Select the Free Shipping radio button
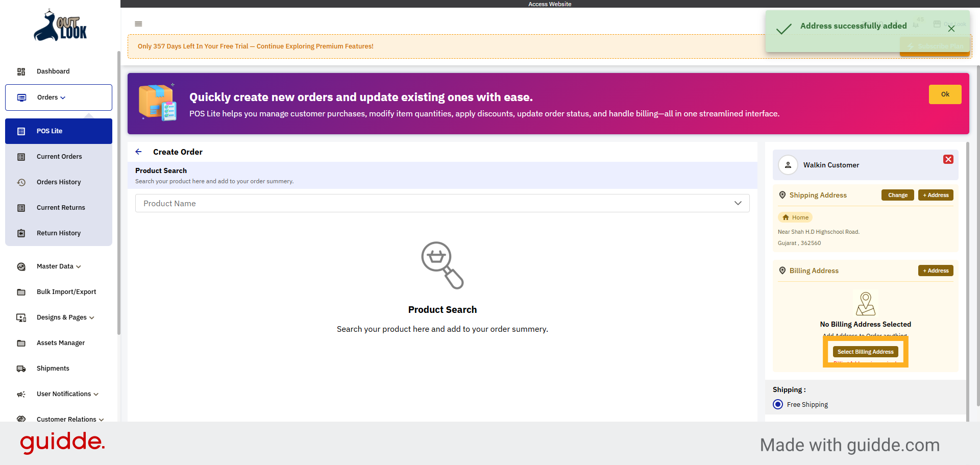This screenshot has width=980, height=465. pos(777,404)
